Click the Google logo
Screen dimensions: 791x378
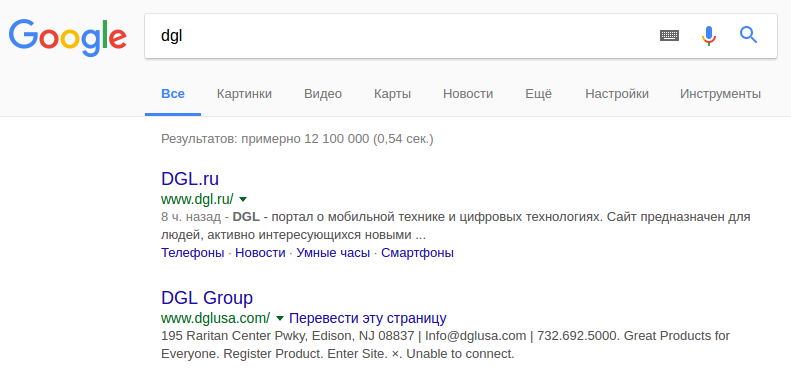click(x=68, y=38)
